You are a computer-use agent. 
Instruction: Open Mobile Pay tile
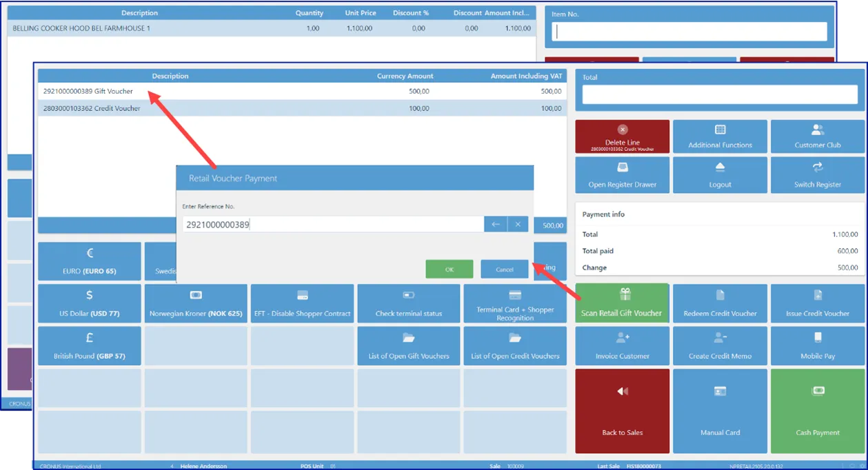tap(818, 346)
